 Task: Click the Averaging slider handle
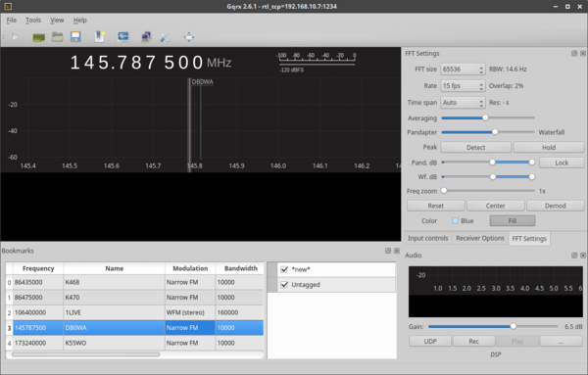pyautogui.click(x=485, y=117)
